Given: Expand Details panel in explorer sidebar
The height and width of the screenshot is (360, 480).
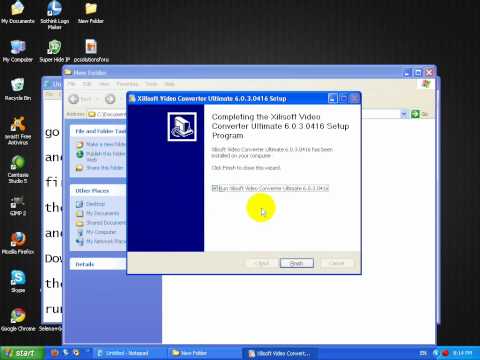Looking at the screenshot, I should coord(99,264).
